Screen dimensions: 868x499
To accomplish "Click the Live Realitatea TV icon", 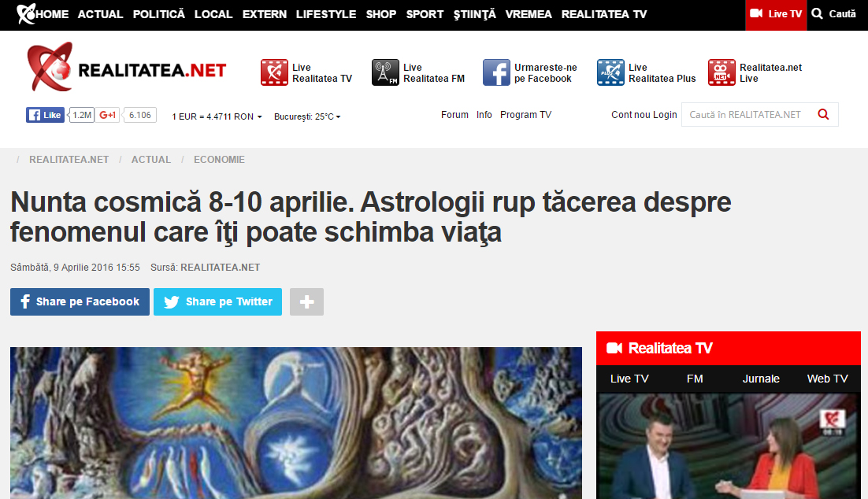I will pyautogui.click(x=274, y=72).
